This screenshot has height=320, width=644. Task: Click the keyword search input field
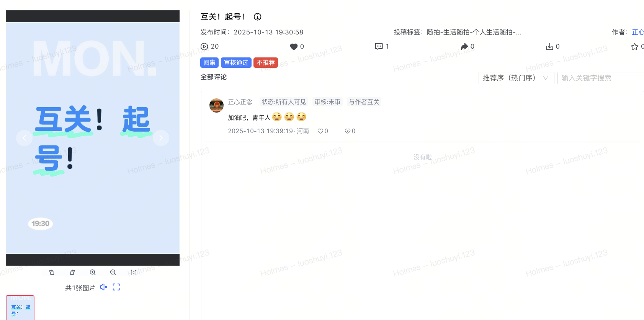pos(600,78)
